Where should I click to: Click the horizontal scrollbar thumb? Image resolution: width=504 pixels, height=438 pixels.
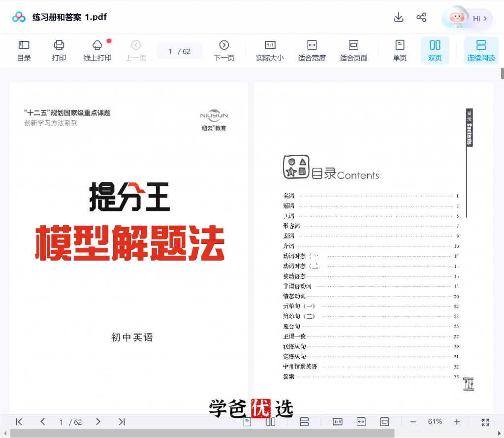(x=202, y=433)
